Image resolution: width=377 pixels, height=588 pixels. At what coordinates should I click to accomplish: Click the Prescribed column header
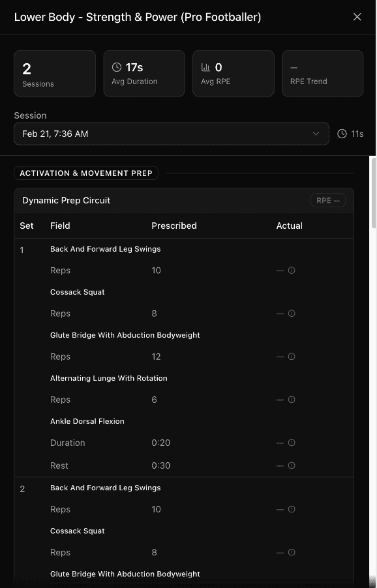(174, 226)
